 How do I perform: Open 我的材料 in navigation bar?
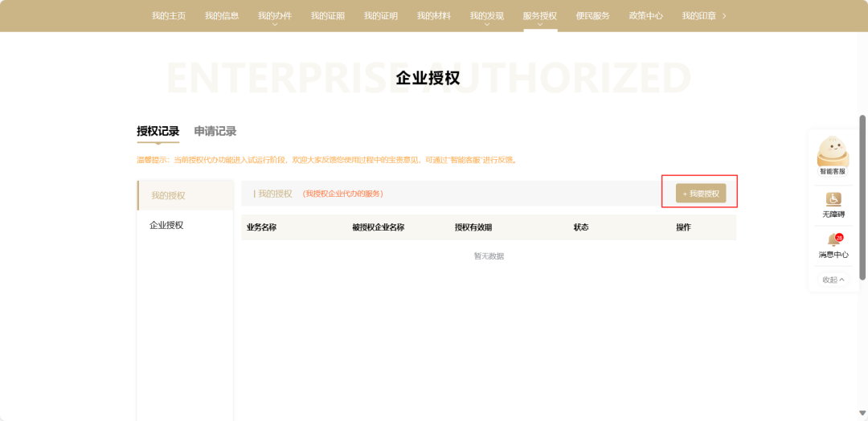434,16
